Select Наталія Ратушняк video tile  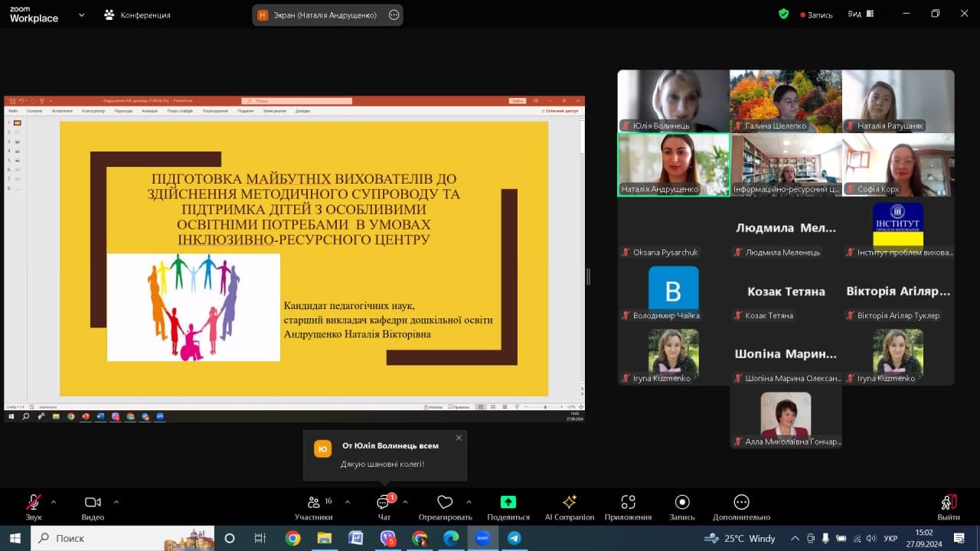click(x=898, y=101)
